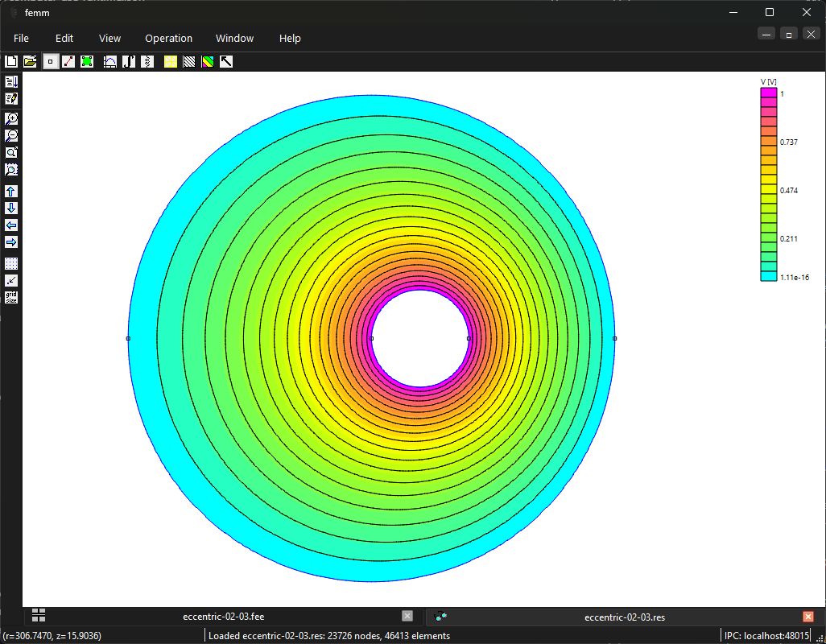This screenshot has height=644, width=826.
Task: Toggle the dotted grid display
Action: point(11,263)
